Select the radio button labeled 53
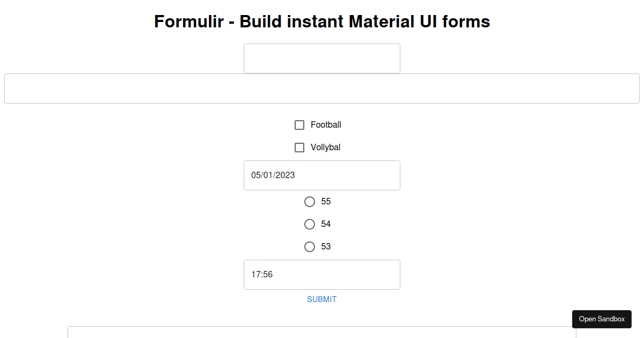Screen dimensions: 644x338 point(310,247)
